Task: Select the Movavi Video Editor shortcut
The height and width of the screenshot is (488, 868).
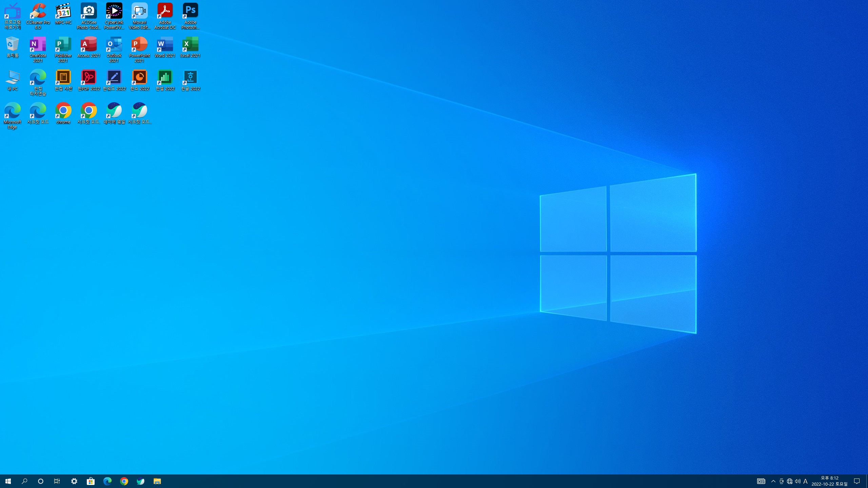Action: [x=139, y=16]
